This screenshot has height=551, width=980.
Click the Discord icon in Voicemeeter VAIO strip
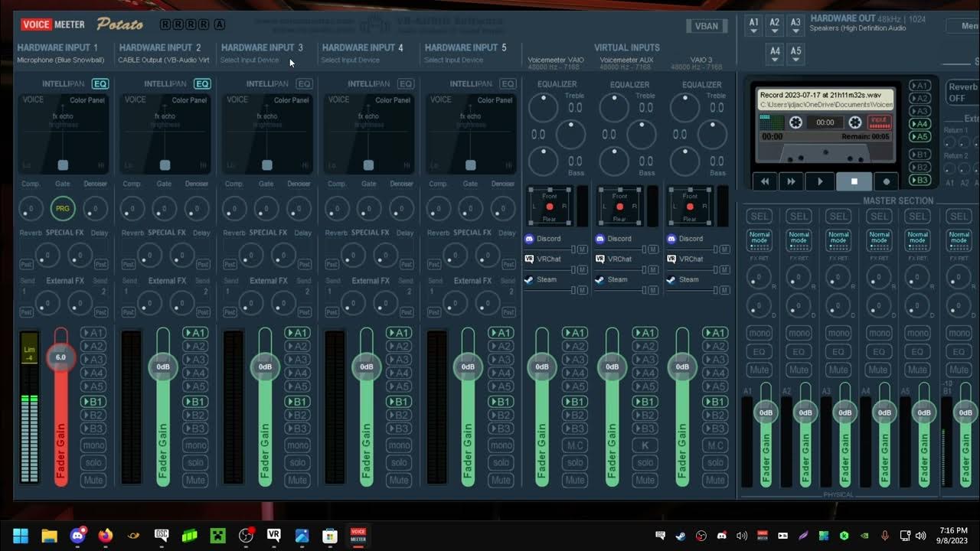tap(529, 239)
